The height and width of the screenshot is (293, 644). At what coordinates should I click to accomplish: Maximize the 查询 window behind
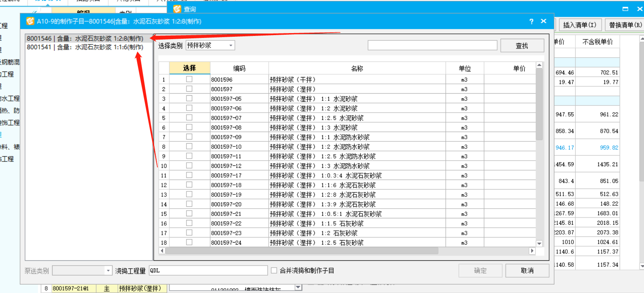point(625,8)
